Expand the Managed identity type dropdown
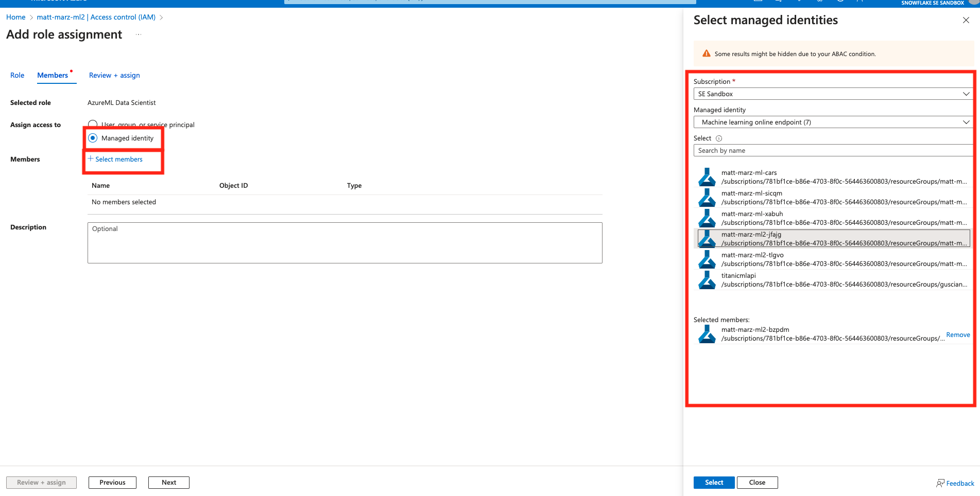The image size is (980, 496). pyautogui.click(x=832, y=122)
